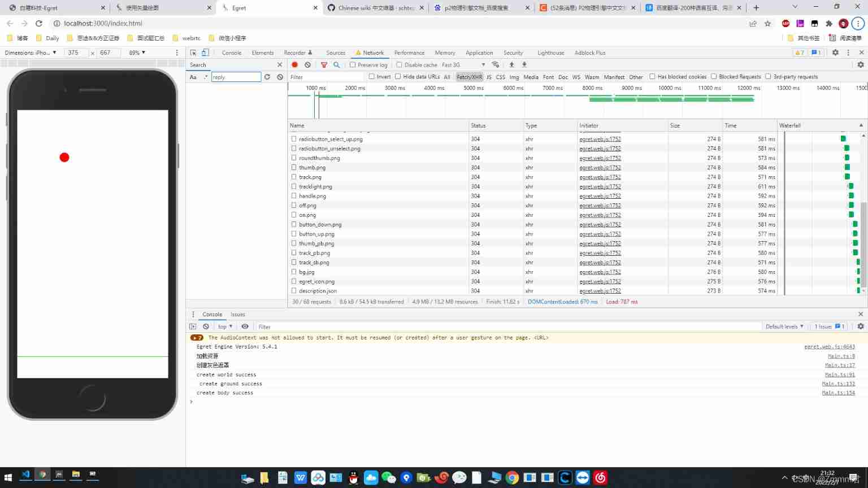Viewport: 868px width, 488px height.
Task: Open the Main.ts:91 source link
Action: coord(839,374)
